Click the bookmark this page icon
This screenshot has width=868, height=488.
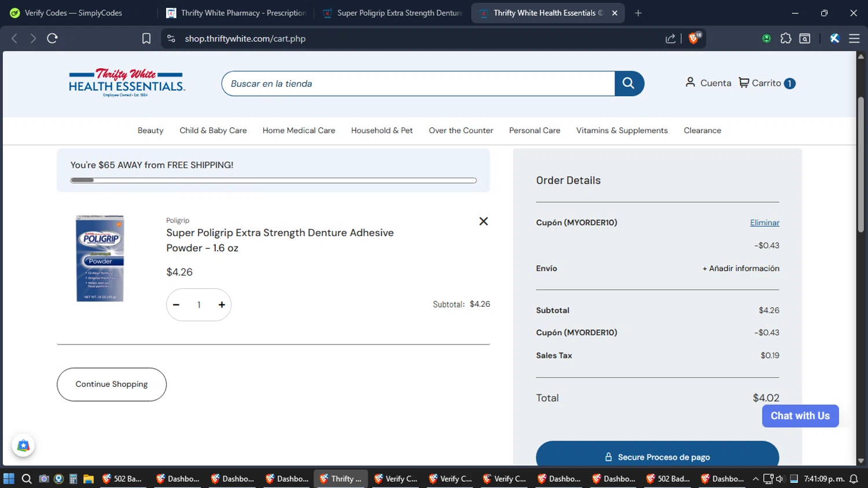[x=146, y=39]
